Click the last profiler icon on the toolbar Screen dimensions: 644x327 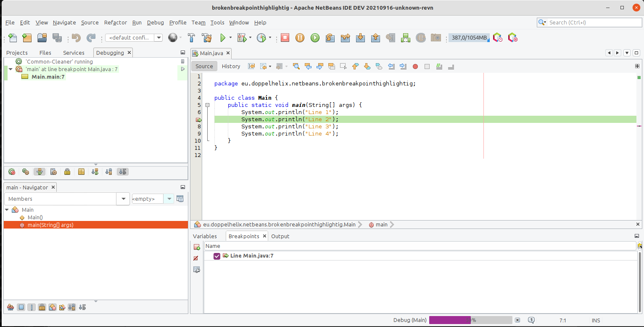click(x=512, y=38)
